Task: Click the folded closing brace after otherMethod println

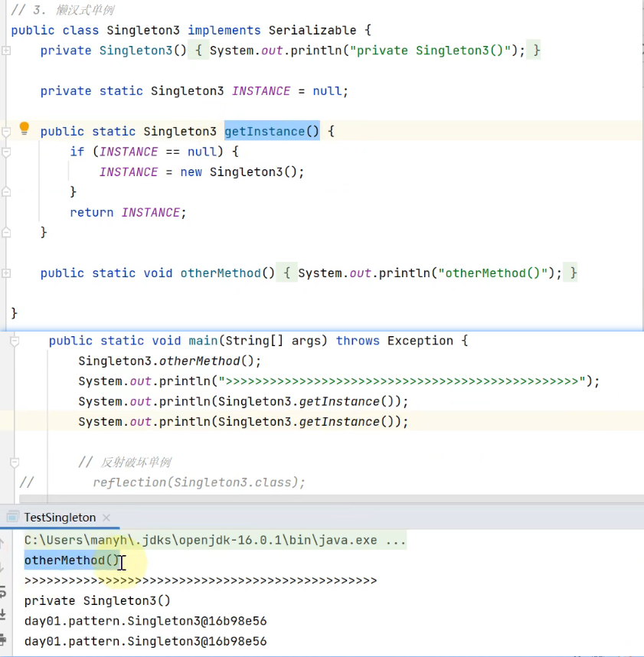Action: [573, 273]
